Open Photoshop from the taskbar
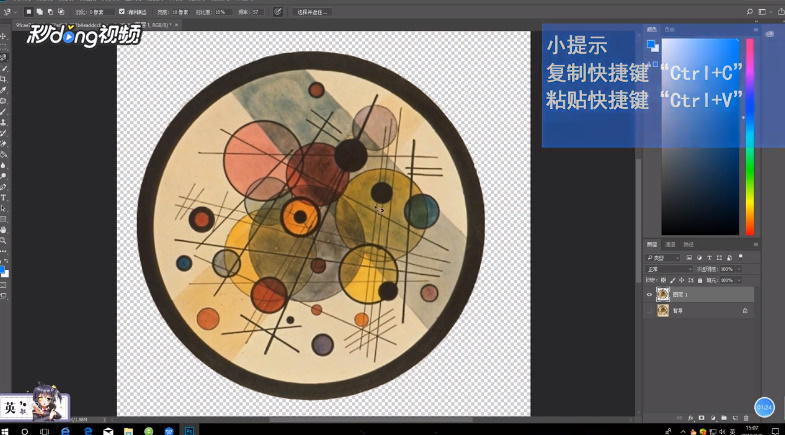 189,430
